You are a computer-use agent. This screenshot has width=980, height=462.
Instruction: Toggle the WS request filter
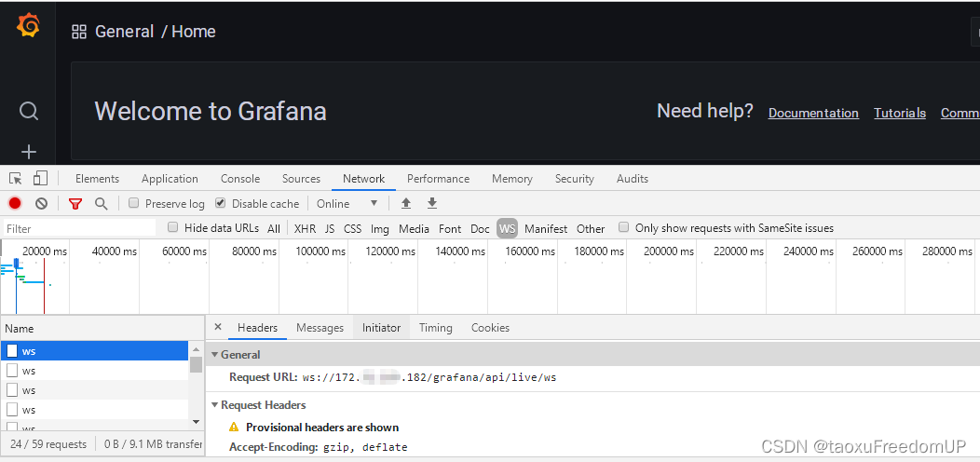tap(508, 229)
